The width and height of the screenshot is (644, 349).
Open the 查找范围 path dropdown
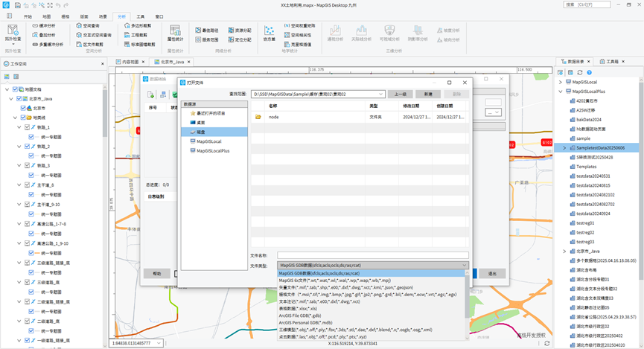tap(380, 95)
